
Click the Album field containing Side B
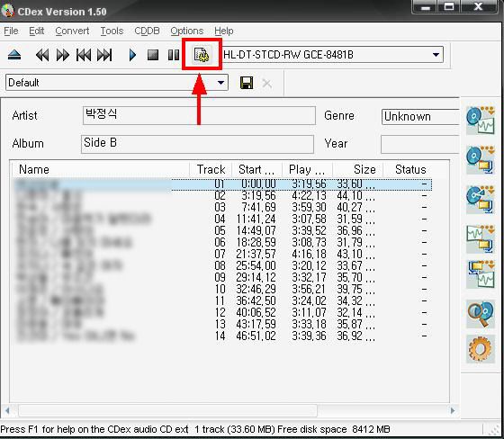tap(197, 144)
